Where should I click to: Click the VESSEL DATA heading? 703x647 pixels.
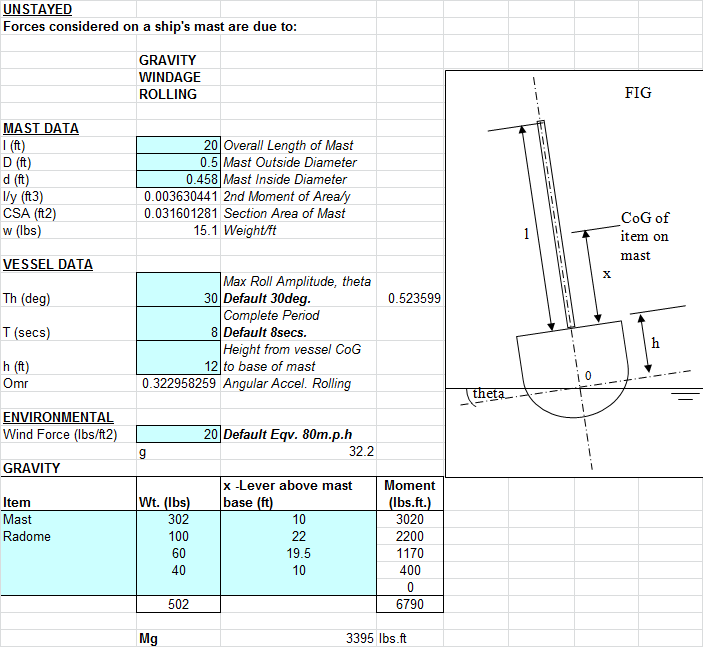(x=48, y=265)
